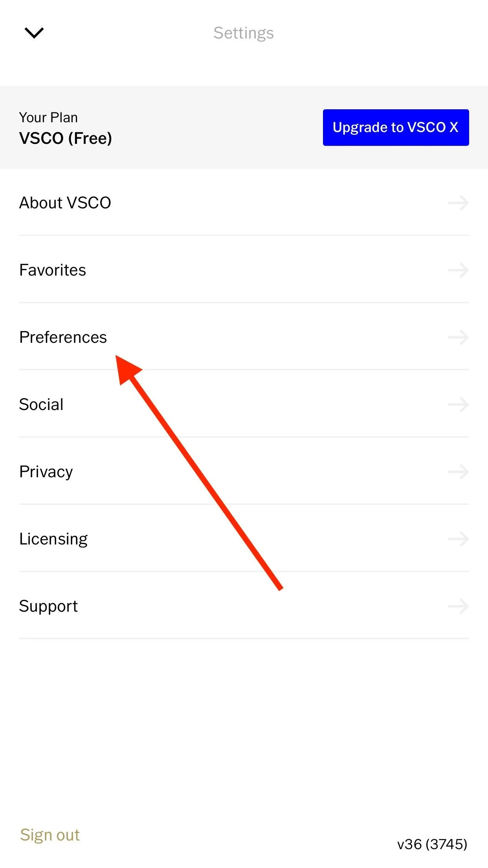Viewport: 488px width, 868px height.
Task: Open the Licensing menu entry
Action: [x=53, y=539]
